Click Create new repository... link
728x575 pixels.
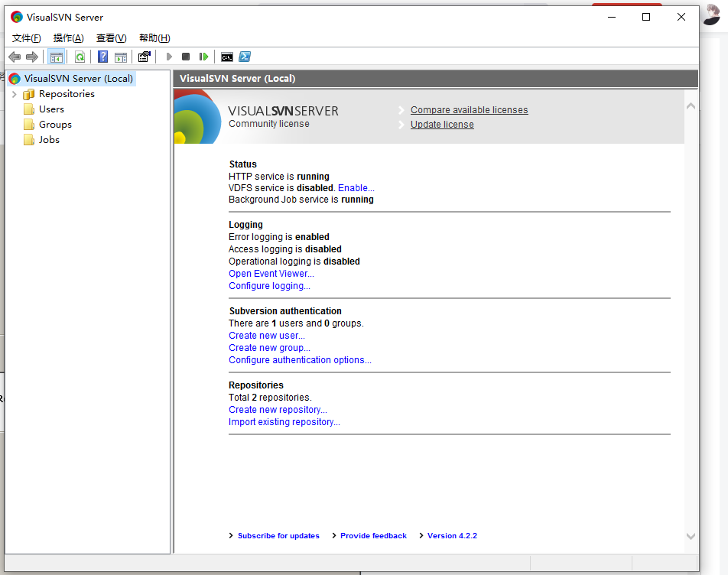[278, 410]
